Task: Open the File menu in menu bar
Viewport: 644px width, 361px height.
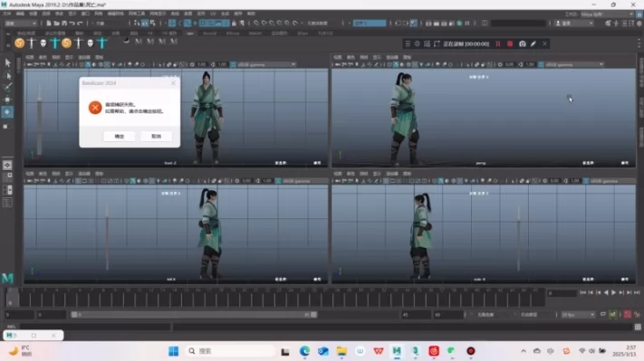Action: tap(7, 14)
